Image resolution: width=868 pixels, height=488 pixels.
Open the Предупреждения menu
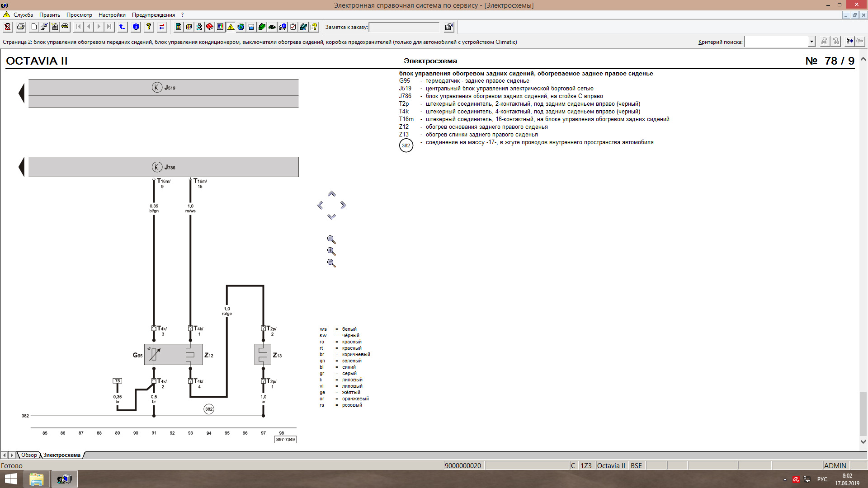tap(153, 15)
